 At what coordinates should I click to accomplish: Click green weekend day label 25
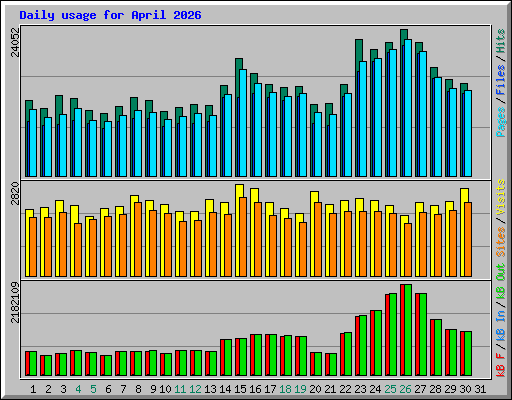(x=390, y=389)
